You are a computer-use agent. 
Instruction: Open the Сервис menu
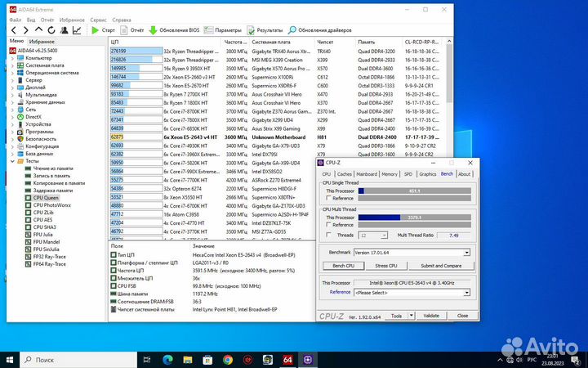point(98,20)
